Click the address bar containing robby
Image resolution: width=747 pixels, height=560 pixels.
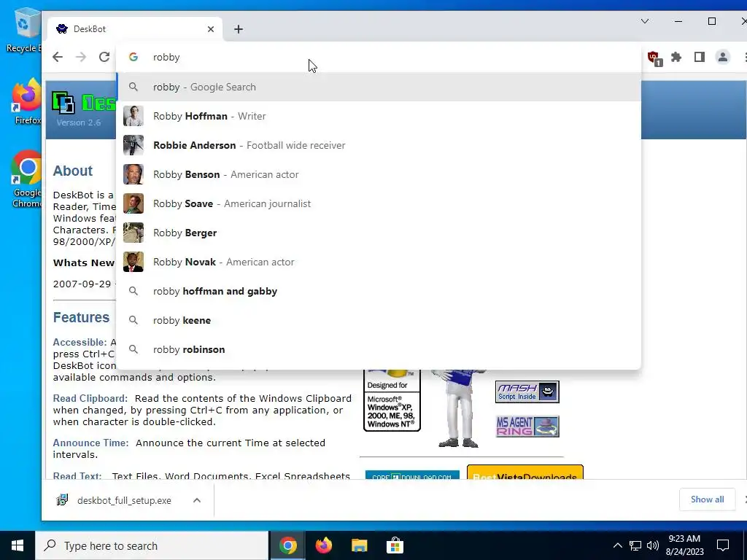tap(379, 57)
